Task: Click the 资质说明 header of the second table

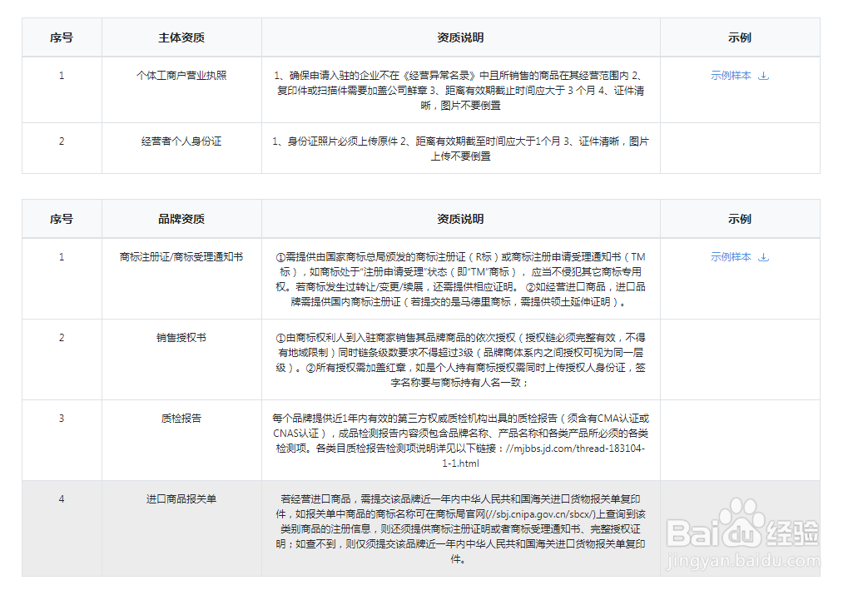Action: click(459, 219)
